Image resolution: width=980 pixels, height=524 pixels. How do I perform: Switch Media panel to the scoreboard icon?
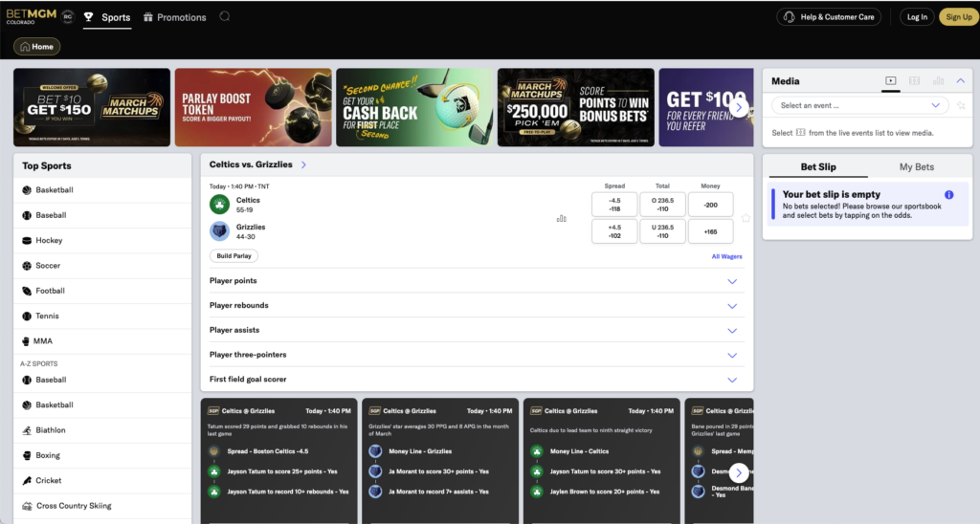click(914, 81)
